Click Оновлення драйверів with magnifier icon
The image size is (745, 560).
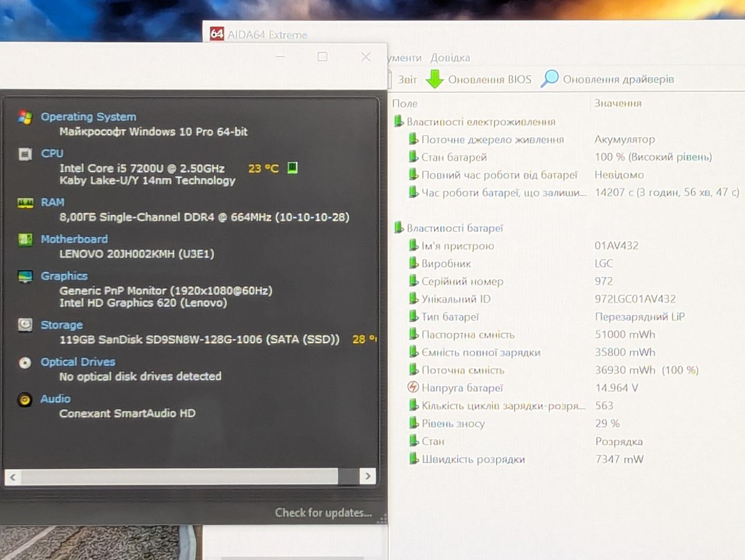[607, 79]
